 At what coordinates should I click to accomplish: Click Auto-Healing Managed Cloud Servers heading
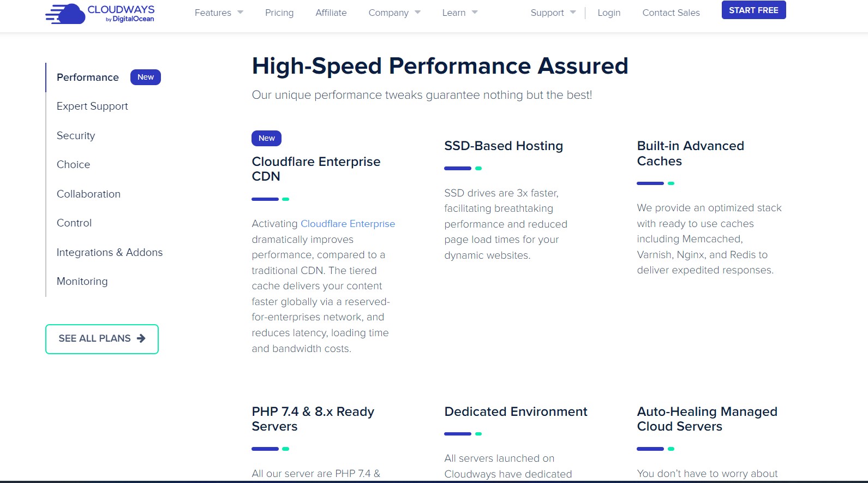[707, 419]
